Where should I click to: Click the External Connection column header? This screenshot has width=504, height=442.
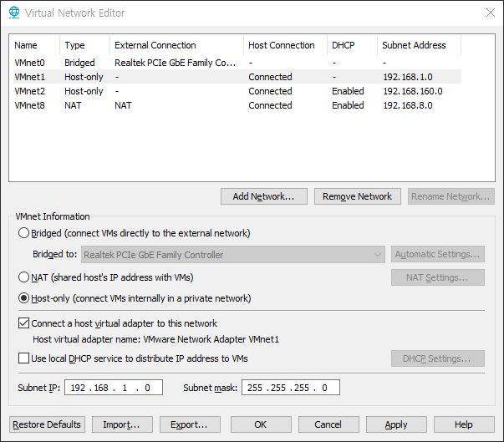click(177, 45)
